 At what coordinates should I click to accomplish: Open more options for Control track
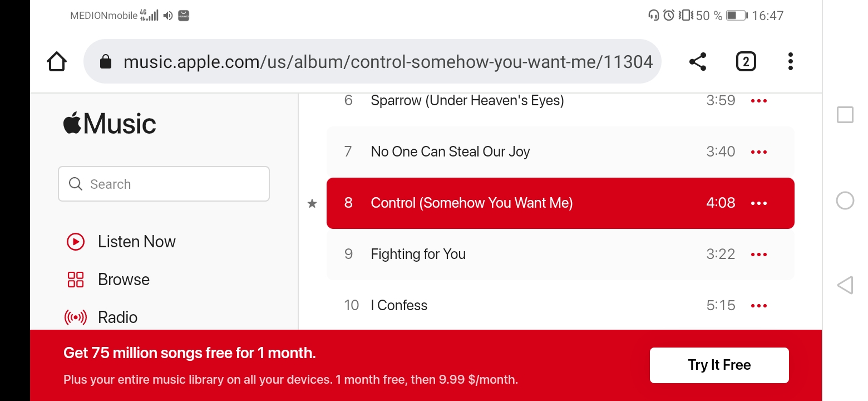pos(759,203)
